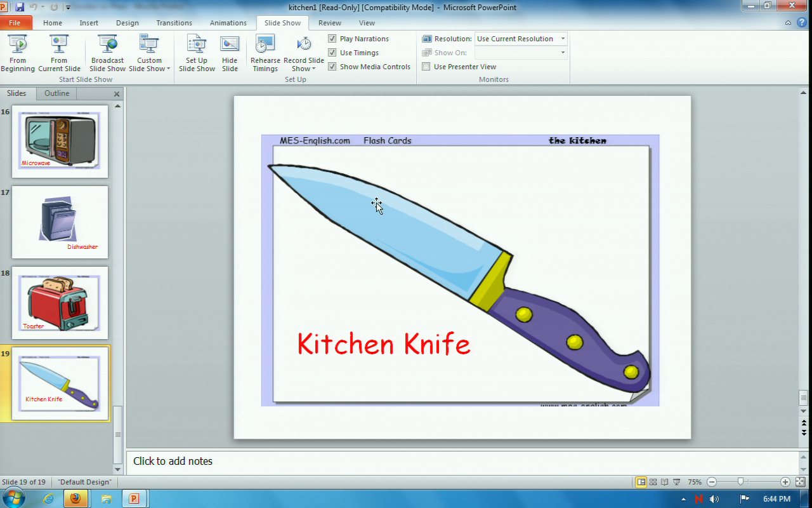Image resolution: width=812 pixels, height=508 pixels.
Task: Open the Transitions ribbon tab
Action: pos(174,23)
